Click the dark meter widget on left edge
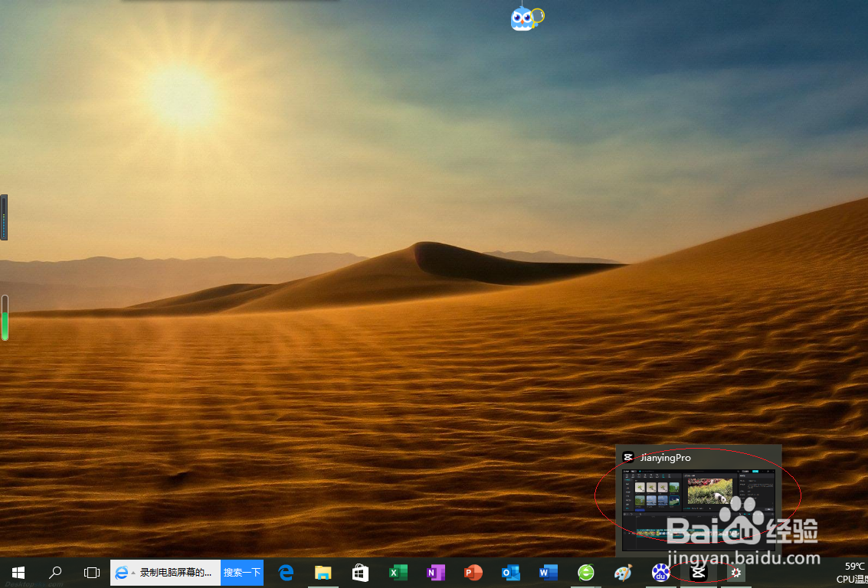 (x=4, y=217)
